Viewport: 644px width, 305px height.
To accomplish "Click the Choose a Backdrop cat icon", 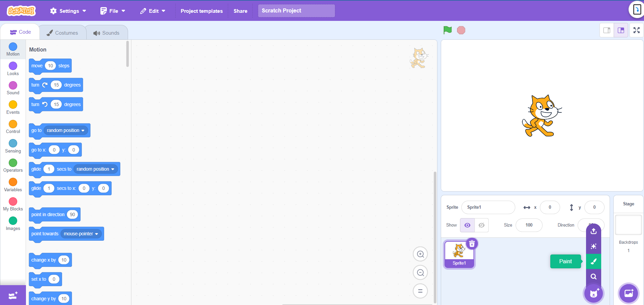I will click(628, 293).
